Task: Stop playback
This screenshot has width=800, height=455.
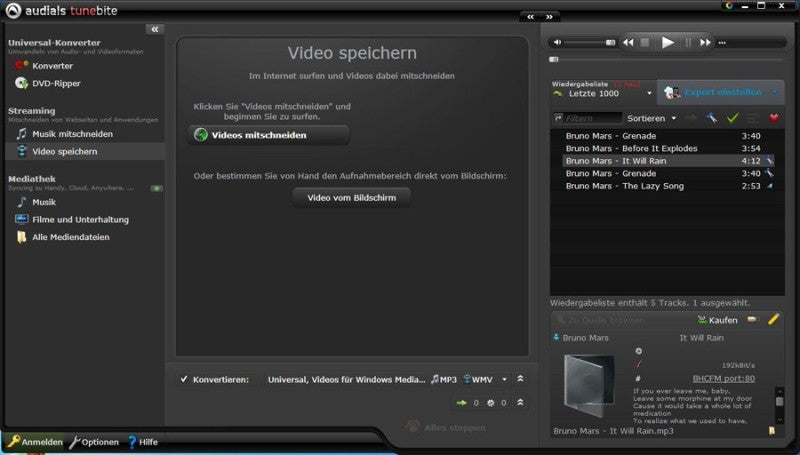Action: [x=645, y=42]
